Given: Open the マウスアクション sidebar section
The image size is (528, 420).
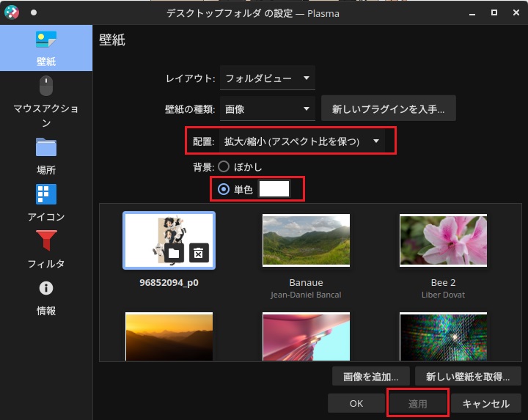Looking at the screenshot, I should click(x=46, y=101).
